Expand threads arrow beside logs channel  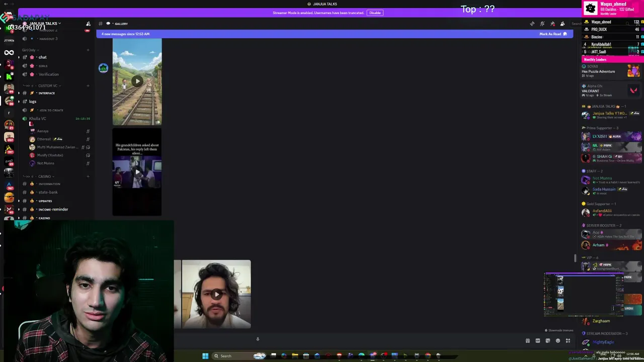(19, 102)
